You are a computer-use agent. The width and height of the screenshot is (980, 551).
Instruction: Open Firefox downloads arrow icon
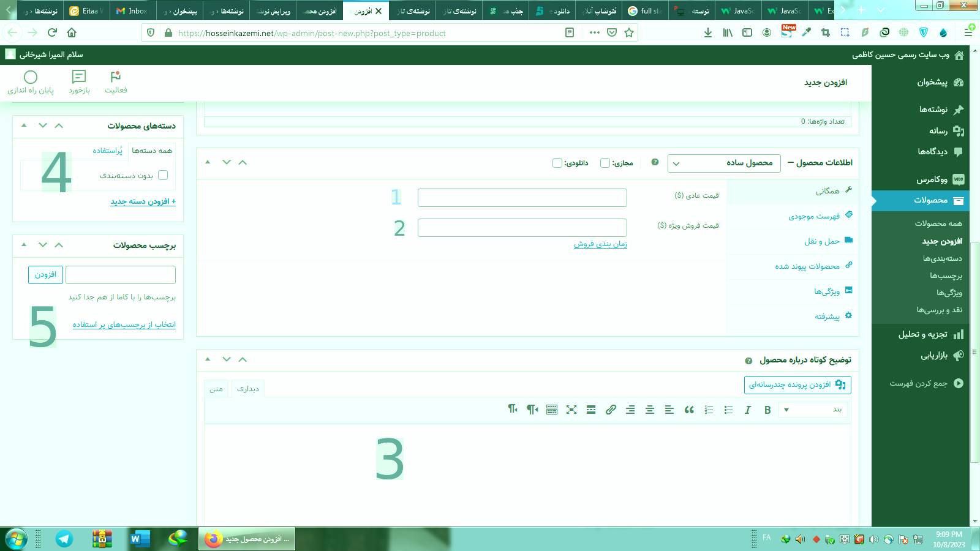point(708,33)
